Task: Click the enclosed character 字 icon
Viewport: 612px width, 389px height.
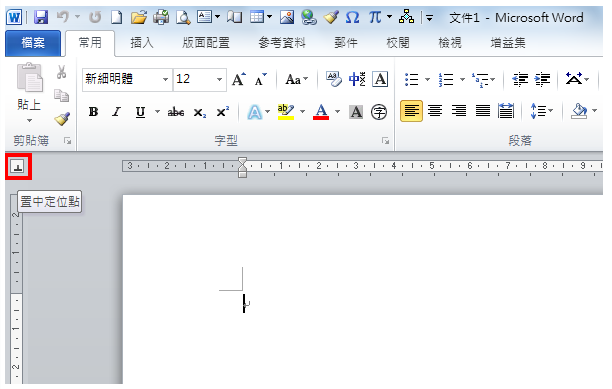Action: pyautogui.click(x=379, y=112)
